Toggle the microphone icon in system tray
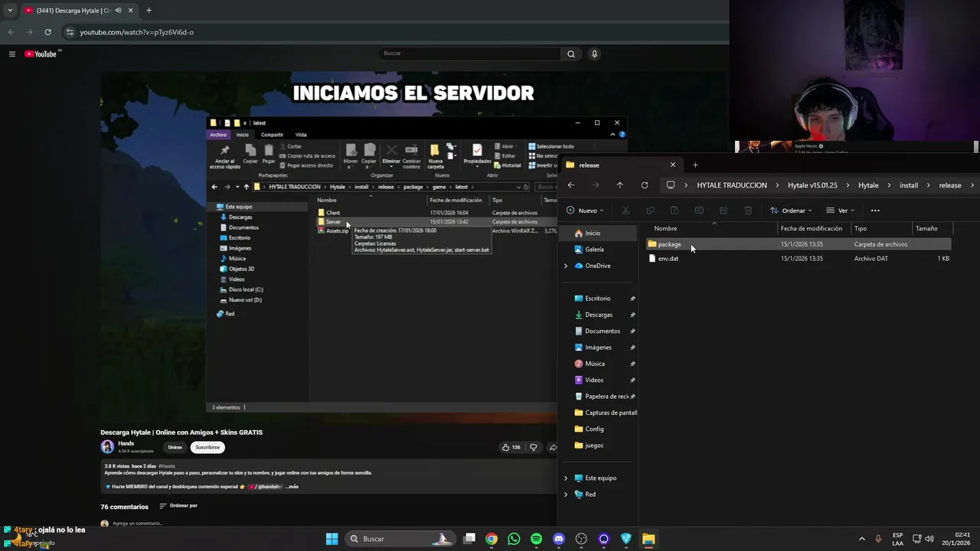980x551 pixels. coord(878,539)
